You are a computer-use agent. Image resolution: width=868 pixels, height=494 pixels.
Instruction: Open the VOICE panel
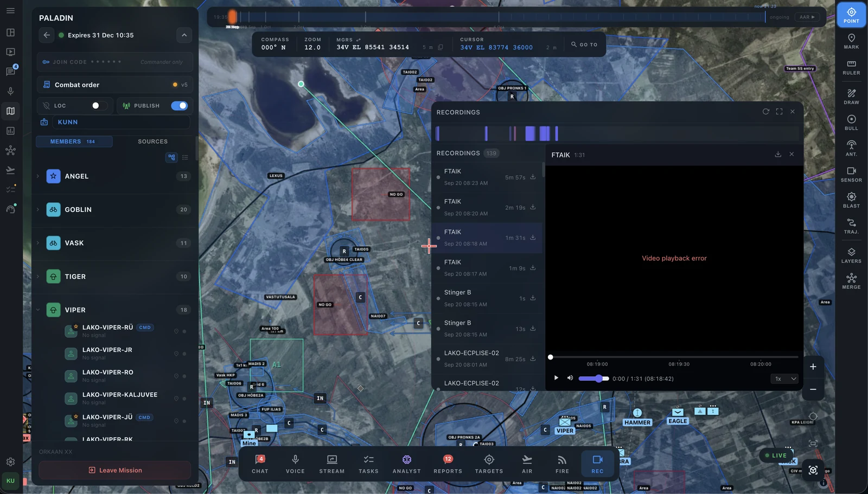pos(295,464)
